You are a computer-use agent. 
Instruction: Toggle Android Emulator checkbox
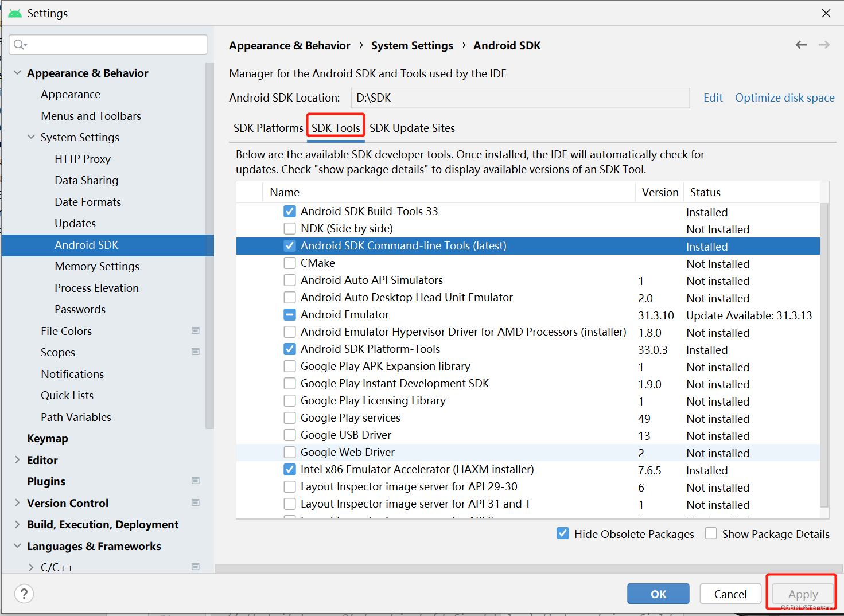click(x=290, y=314)
